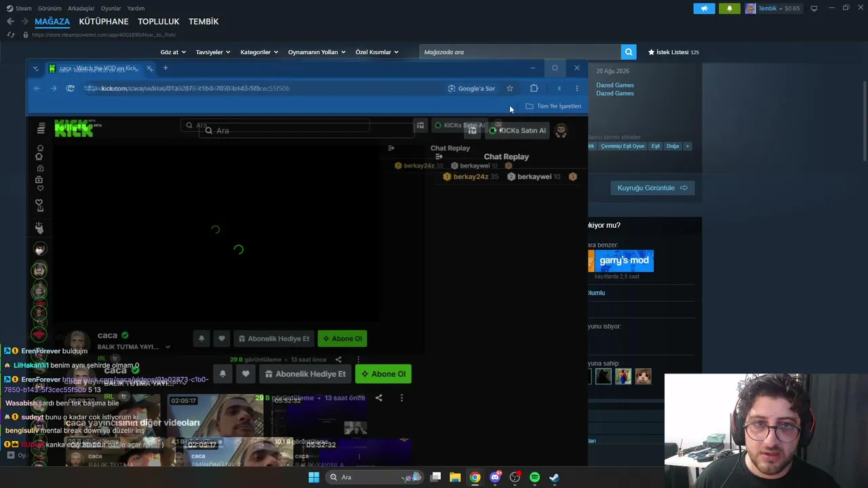Click the Kuyruğu Görüntüle button

[x=652, y=188]
